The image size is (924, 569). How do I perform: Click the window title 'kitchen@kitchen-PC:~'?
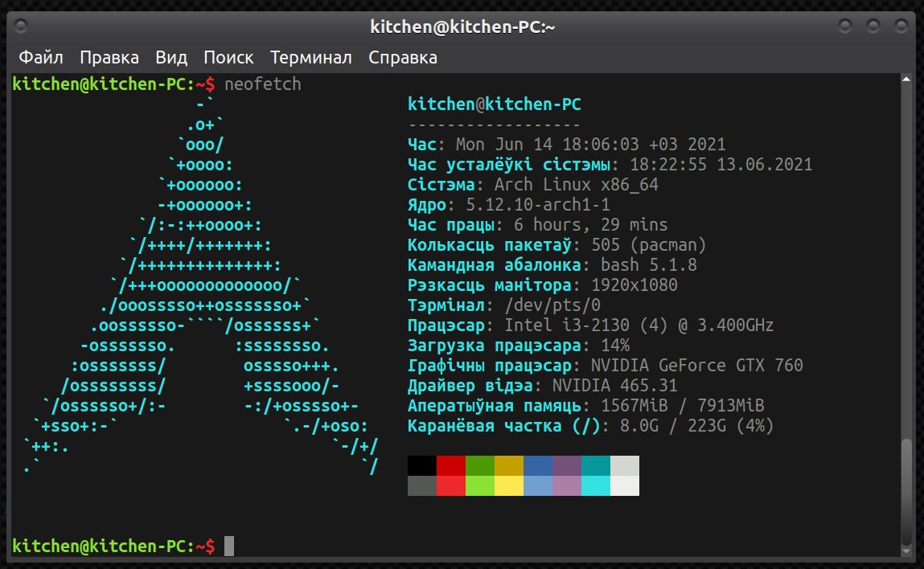point(462,27)
